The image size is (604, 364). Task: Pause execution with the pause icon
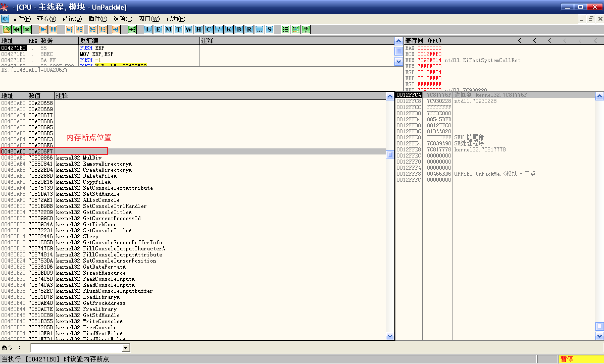pyautogui.click(x=53, y=30)
